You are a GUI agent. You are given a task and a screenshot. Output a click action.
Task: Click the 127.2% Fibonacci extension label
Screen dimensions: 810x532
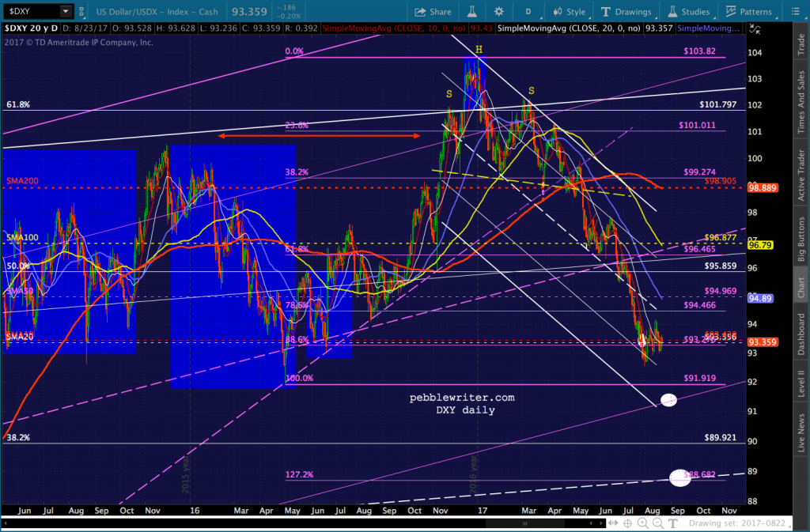tap(299, 475)
